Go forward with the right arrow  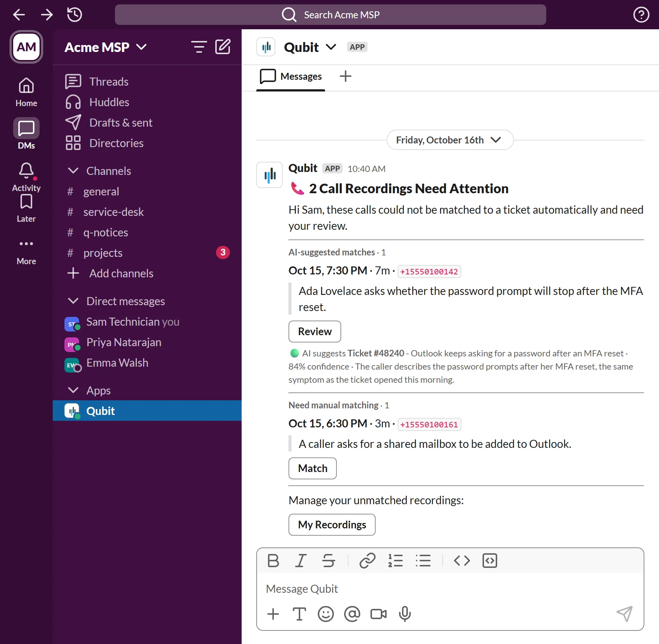[46, 15]
